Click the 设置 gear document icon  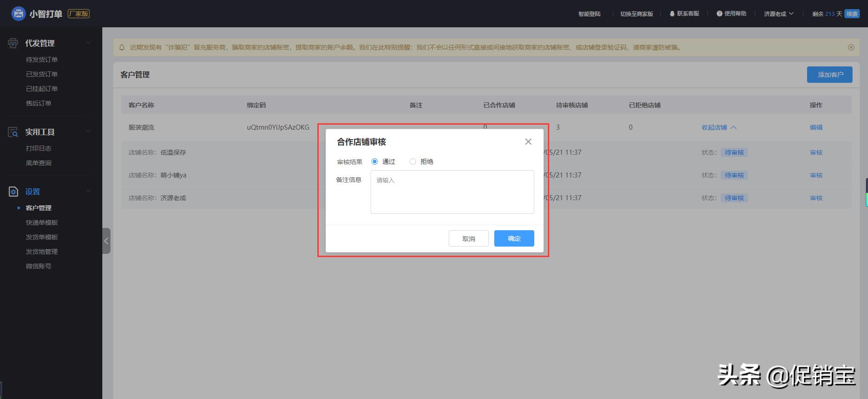(x=13, y=192)
